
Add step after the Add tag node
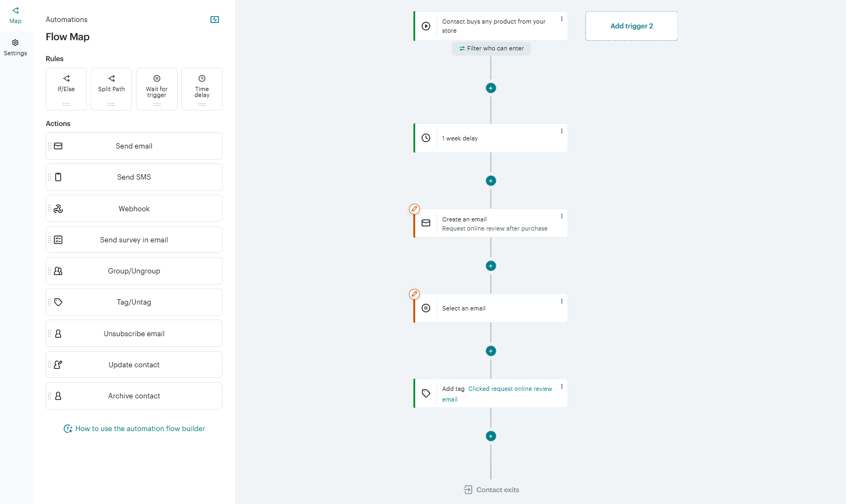(491, 436)
